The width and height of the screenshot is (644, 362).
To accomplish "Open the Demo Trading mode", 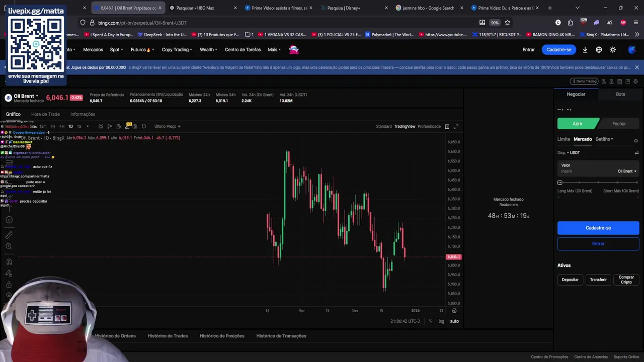I will click(584, 81).
